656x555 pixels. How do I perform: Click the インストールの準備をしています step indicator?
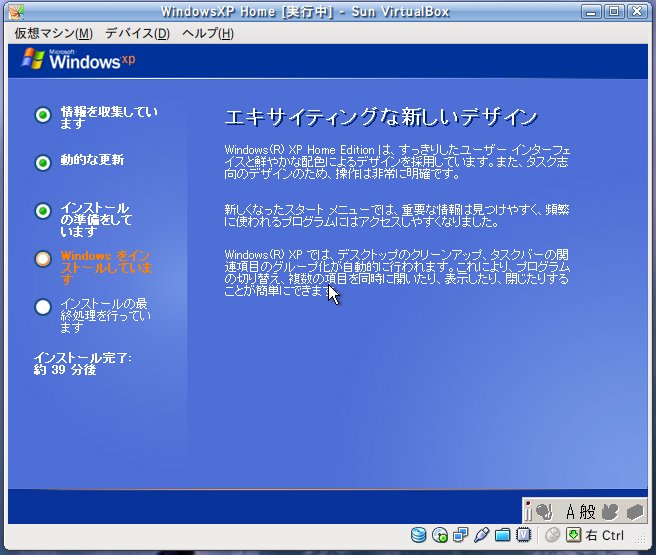point(43,211)
